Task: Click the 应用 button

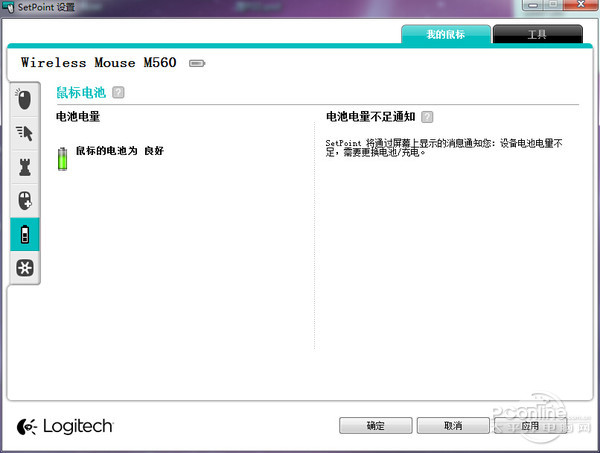Action: (x=530, y=425)
